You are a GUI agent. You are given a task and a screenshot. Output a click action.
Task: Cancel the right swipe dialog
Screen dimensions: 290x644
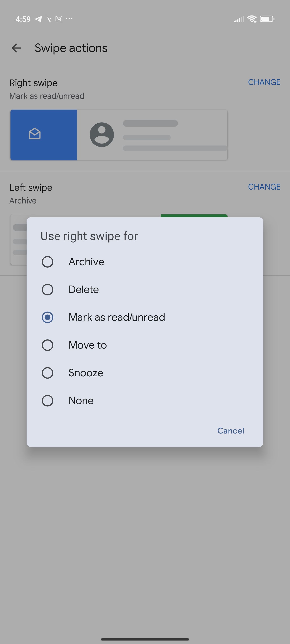pyautogui.click(x=230, y=430)
